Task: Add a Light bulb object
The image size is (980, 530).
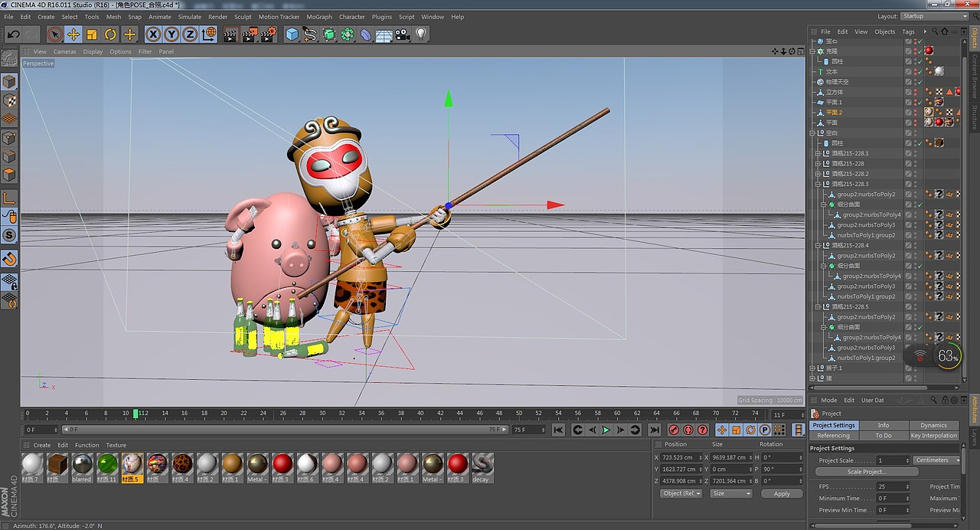Action: point(421,34)
